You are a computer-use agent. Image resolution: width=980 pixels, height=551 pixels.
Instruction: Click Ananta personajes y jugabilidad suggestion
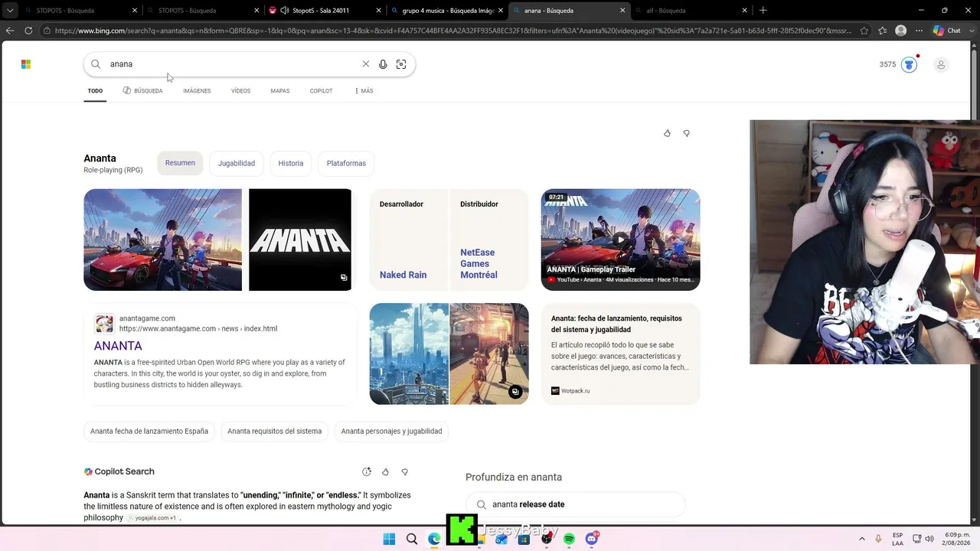pyautogui.click(x=391, y=431)
